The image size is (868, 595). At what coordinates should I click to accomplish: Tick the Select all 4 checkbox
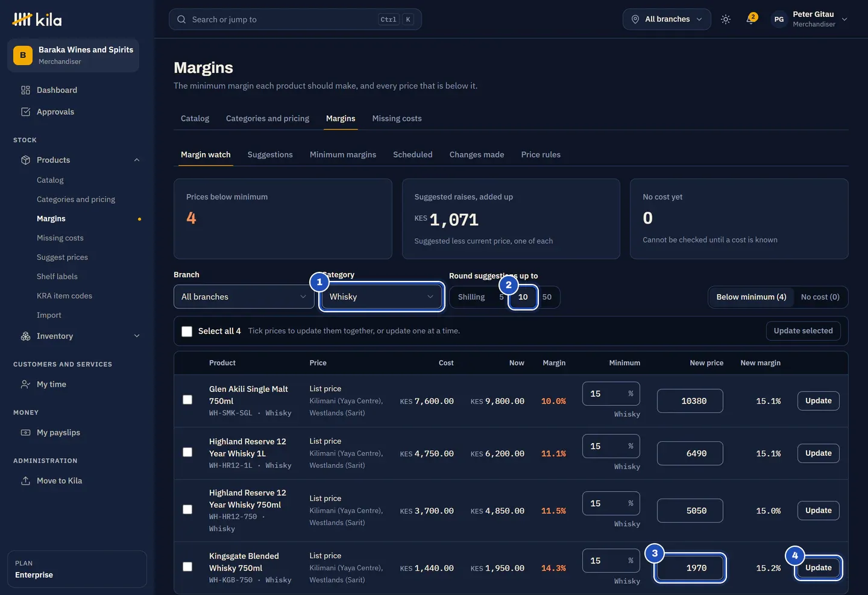coord(187,331)
